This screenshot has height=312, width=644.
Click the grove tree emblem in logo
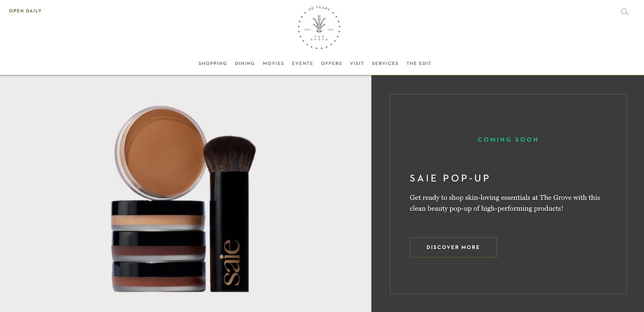319,24
